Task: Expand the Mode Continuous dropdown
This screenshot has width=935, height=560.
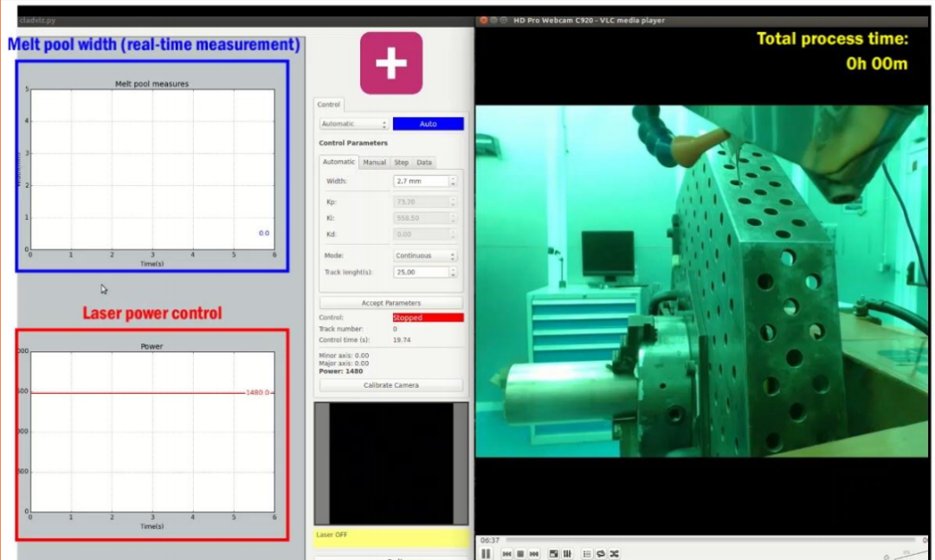Action: tap(425, 256)
